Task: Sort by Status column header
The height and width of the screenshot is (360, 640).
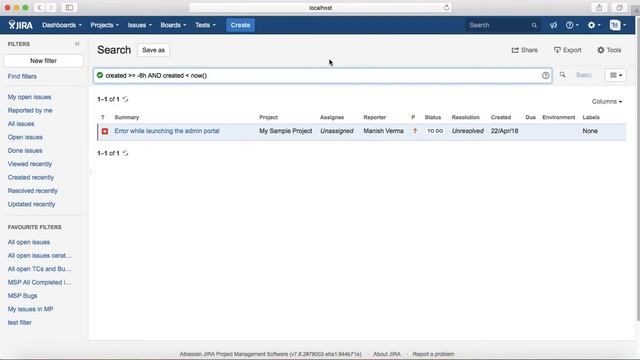Action: (433, 118)
